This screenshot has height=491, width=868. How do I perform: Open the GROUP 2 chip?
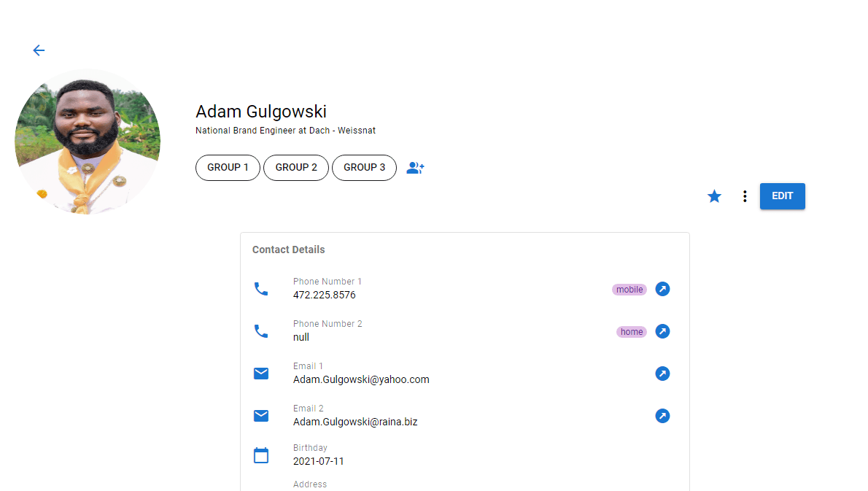pyautogui.click(x=296, y=168)
